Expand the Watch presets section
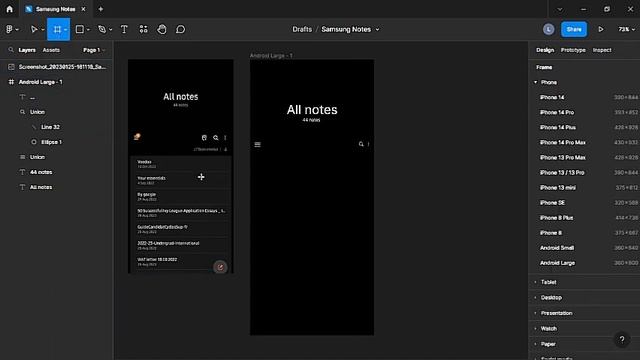The image size is (640, 360). [536, 329]
